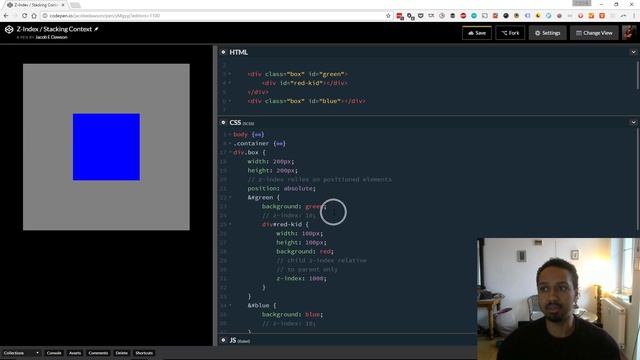Go back in browser
This screenshot has width=640, height=360.
pyautogui.click(x=6, y=16)
